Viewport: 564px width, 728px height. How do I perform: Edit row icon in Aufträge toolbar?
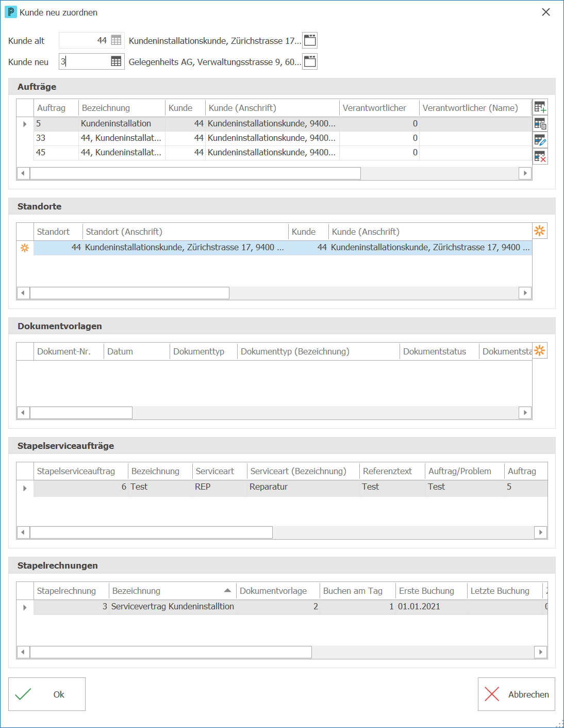tap(540, 140)
